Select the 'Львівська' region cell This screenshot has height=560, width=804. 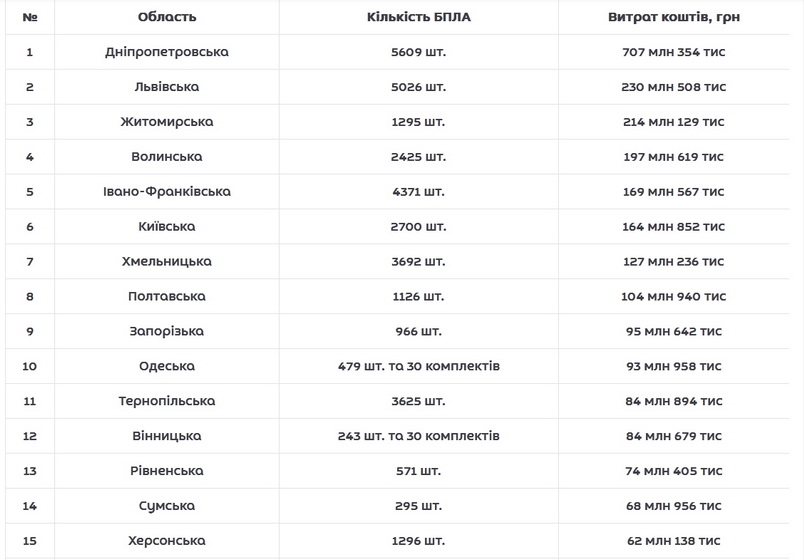167,87
